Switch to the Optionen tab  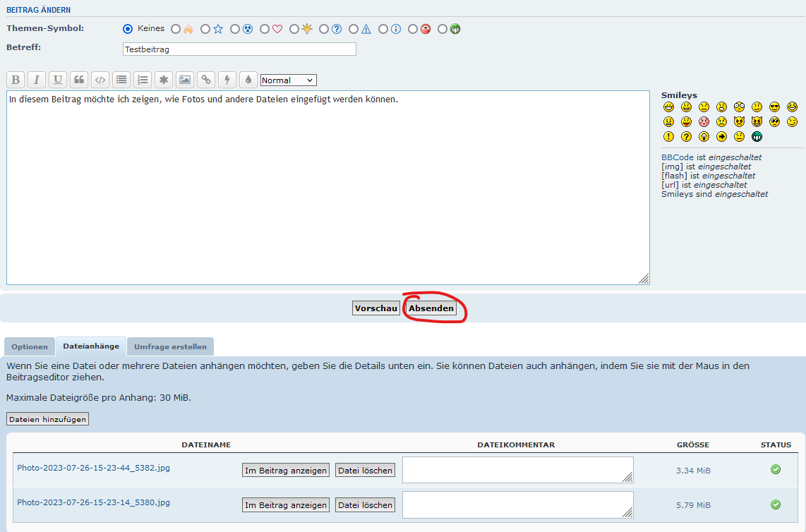30,346
